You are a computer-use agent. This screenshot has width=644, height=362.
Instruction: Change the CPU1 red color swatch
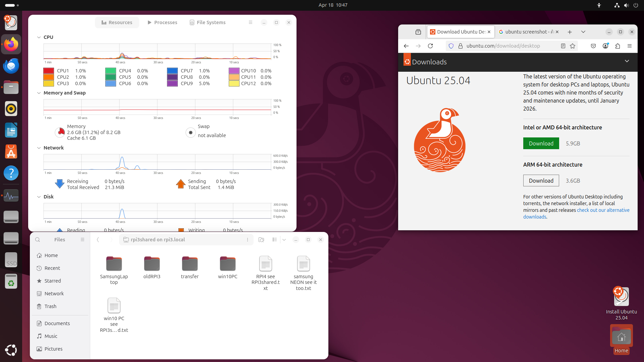(49, 71)
